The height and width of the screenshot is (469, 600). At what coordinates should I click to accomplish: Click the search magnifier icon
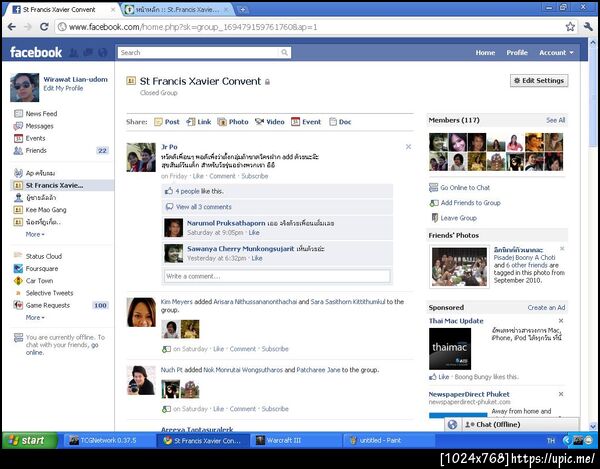click(284, 52)
